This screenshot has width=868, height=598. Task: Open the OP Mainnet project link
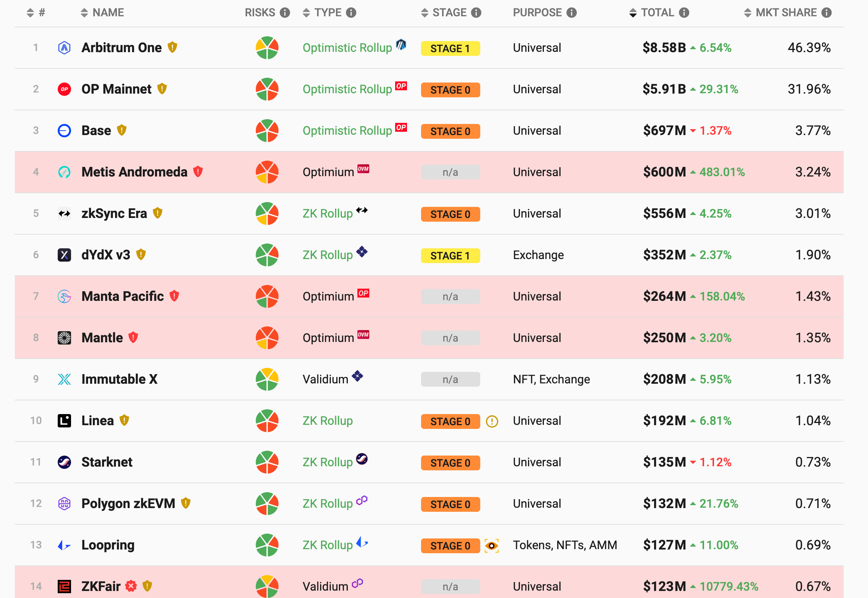[x=116, y=89]
